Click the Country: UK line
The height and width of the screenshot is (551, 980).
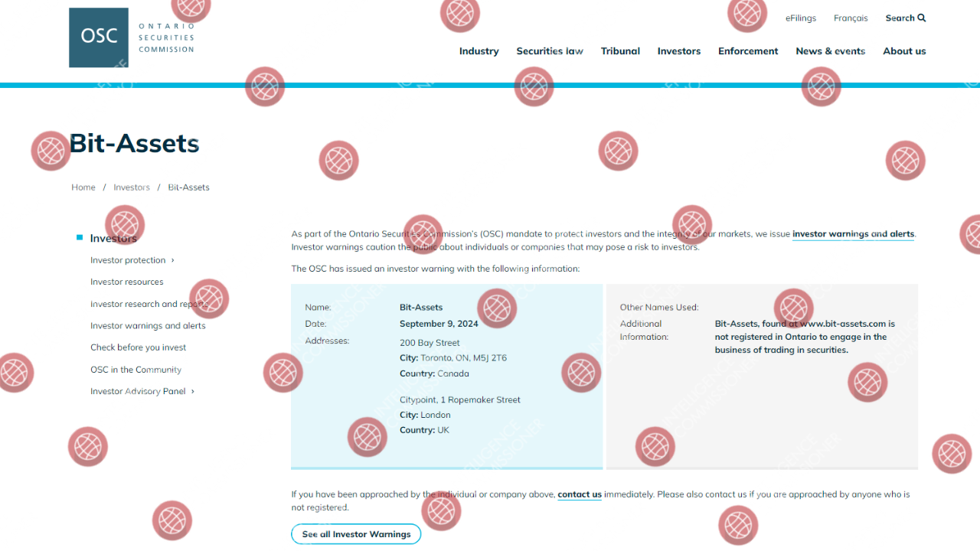pos(424,430)
